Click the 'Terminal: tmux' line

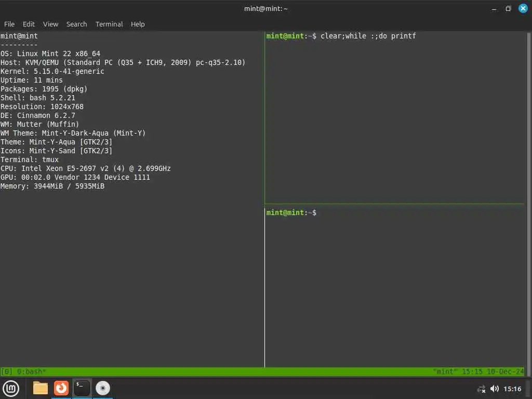(30, 159)
